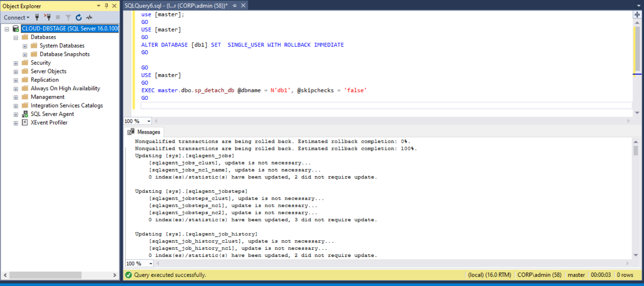The height and width of the screenshot is (286, 644).
Task: Click '(local) (16.0 RTM)' in status bar
Action: 489,275
